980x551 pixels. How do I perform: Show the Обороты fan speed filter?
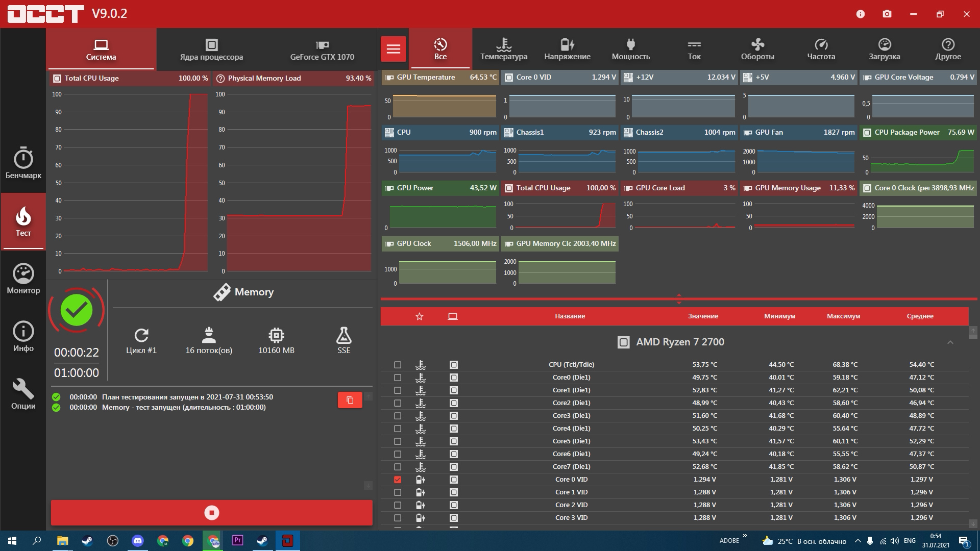(757, 49)
